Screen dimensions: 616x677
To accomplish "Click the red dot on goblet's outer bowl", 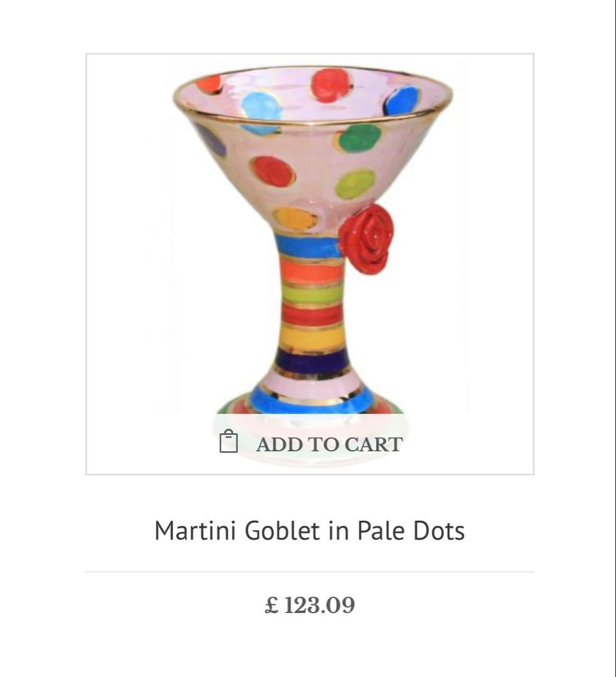I will (x=273, y=171).
